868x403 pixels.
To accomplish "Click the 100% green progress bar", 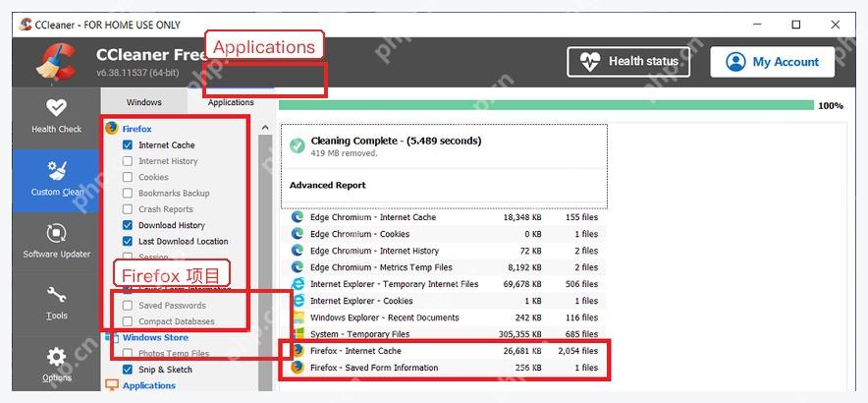I will pos(546,105).
